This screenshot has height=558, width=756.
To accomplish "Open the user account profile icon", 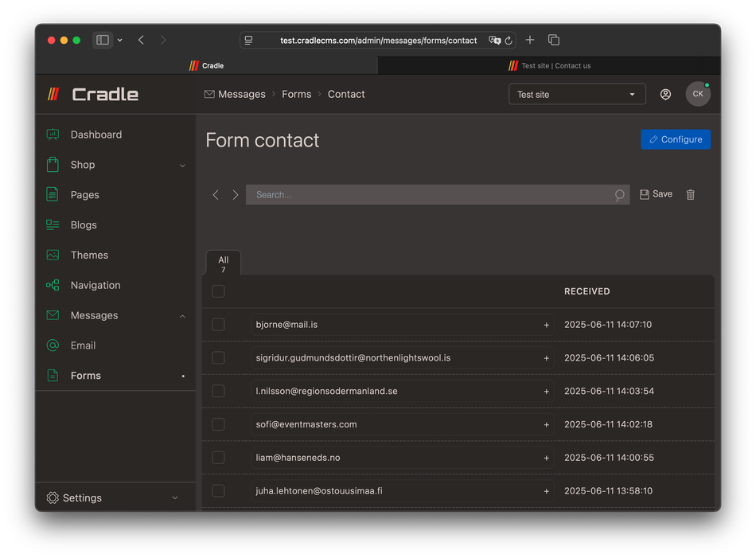I will pos(665,94).
